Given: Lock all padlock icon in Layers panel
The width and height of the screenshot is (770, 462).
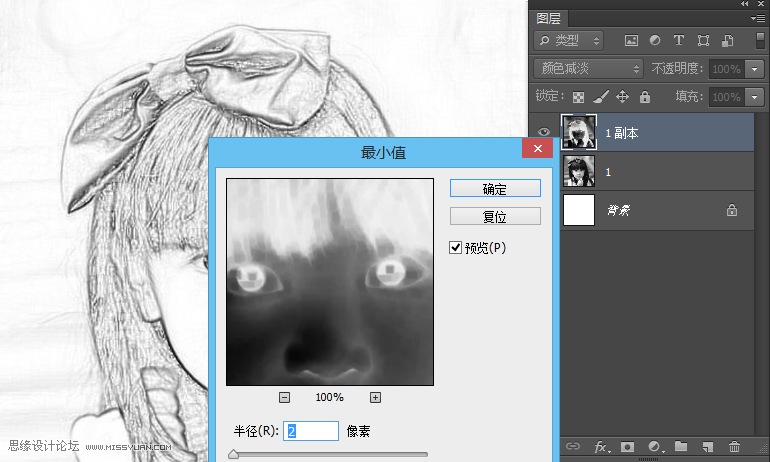Looking at the screenshot, I should (645, 97).
